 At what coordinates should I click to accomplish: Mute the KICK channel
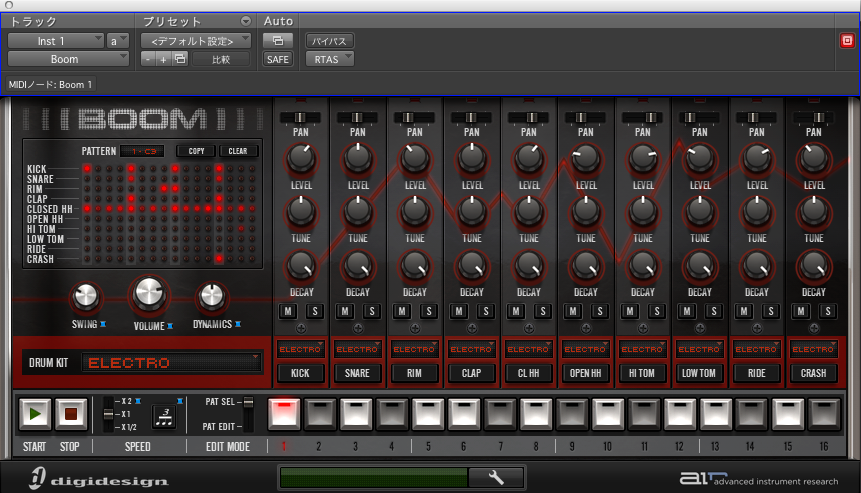pos(288,311)
